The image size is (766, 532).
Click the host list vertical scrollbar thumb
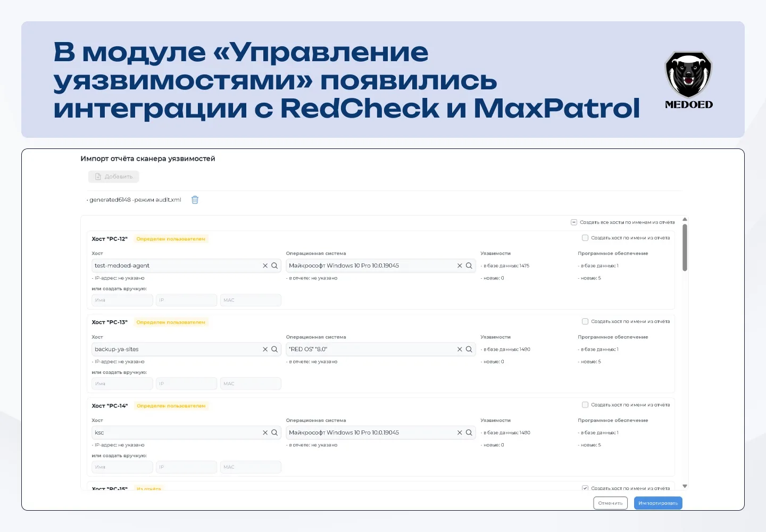click(x=685, y=247)
